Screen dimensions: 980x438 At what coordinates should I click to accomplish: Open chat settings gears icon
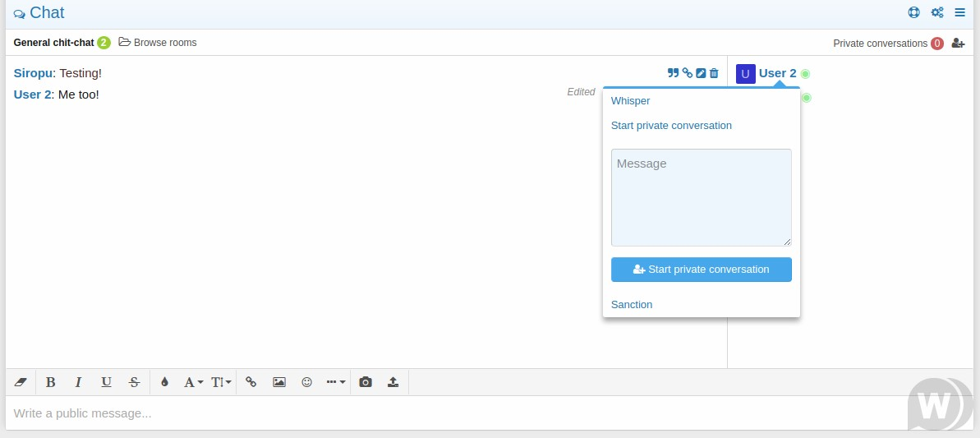pyautogui.click(x=936, y=12)
